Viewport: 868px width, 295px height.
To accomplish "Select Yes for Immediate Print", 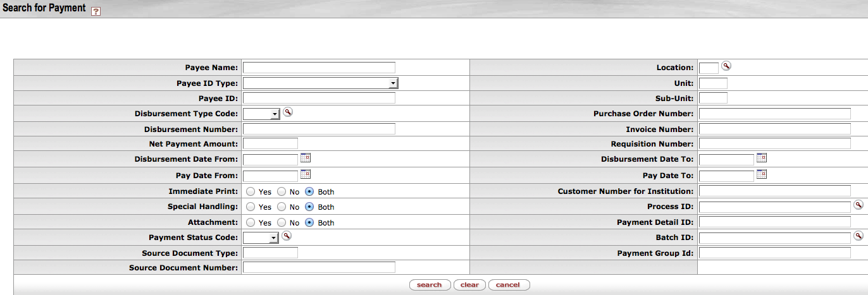I will pos(251,191).
